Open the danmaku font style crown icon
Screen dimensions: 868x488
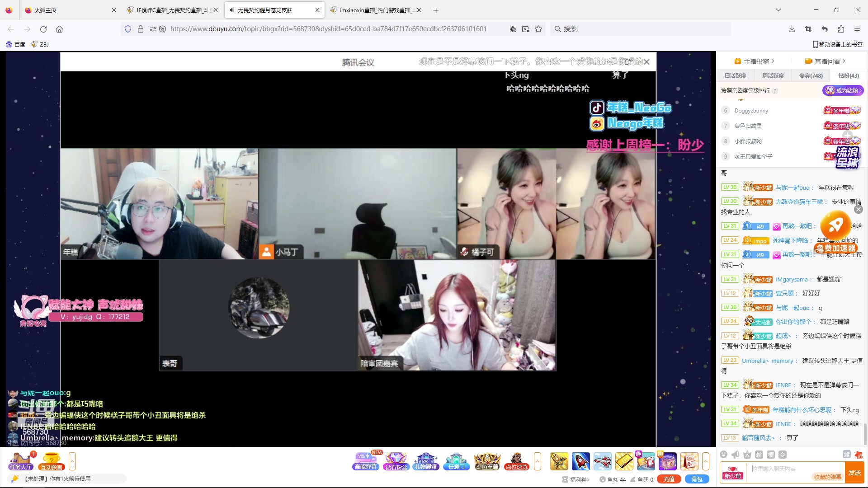pos(747,455)
